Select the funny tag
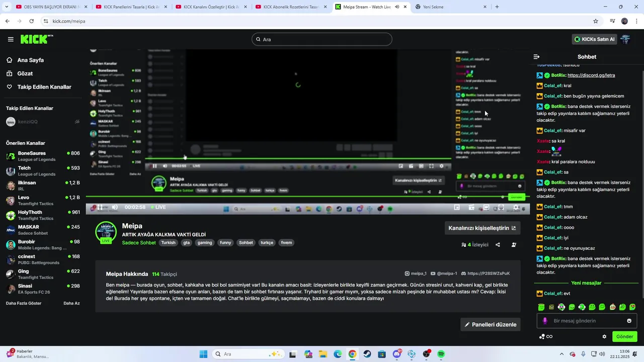Viewport: 644px width, 362px height. click(225, 243)
